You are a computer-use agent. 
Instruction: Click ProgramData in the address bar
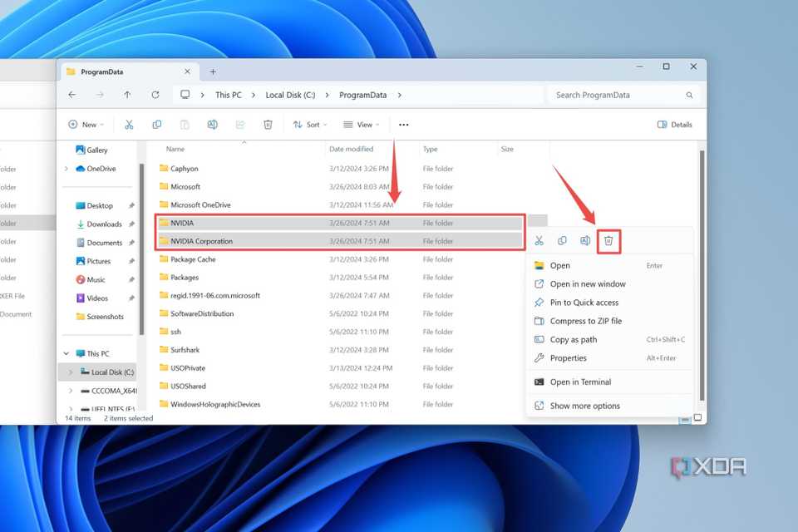point(363,96)
